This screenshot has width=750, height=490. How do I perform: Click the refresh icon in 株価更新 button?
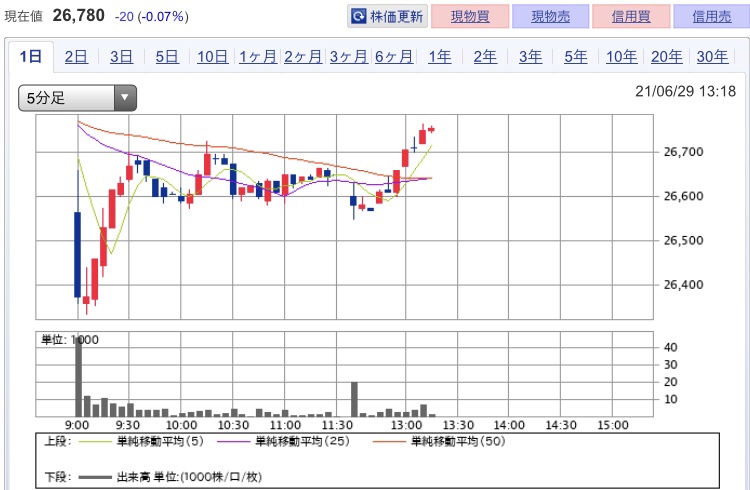tap(358, 16)
